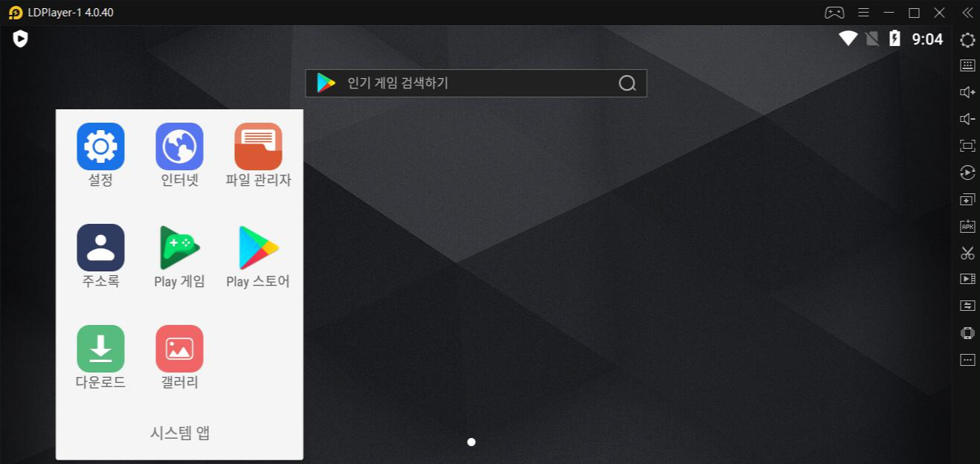
Task: Maximize the LDPlayer window
Action: (915, 13)
